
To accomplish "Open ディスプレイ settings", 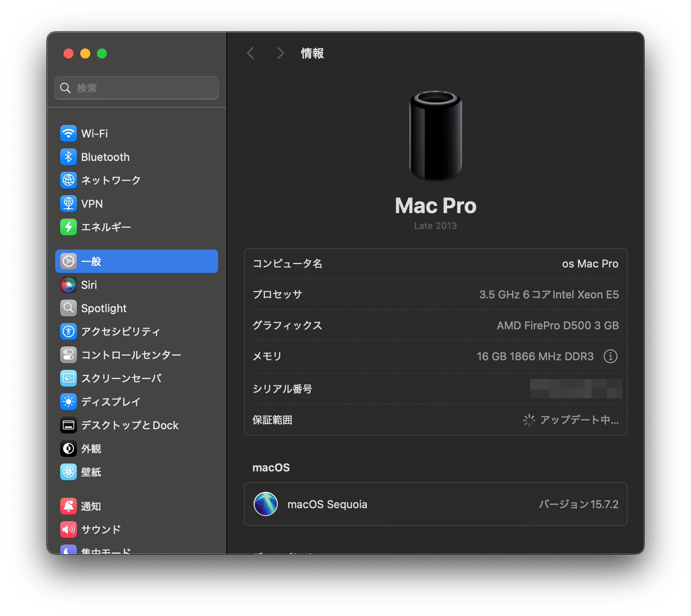I will tap(111, 402).
